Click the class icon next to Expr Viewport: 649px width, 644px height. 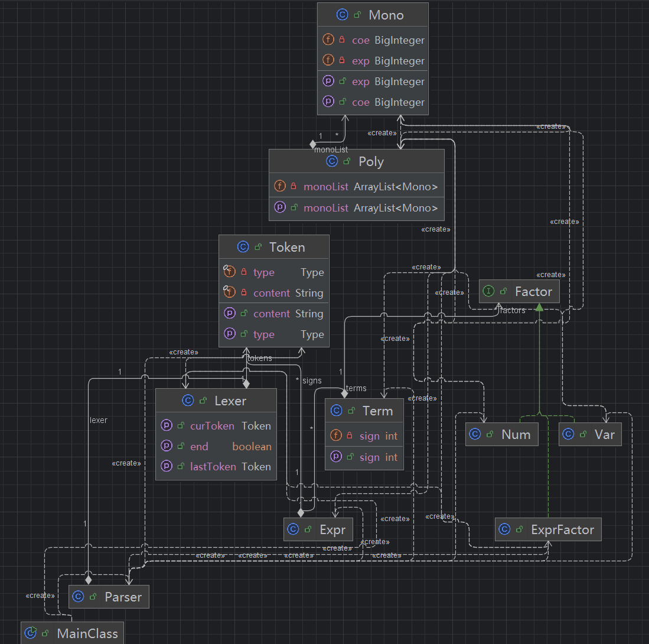[293, 529]
